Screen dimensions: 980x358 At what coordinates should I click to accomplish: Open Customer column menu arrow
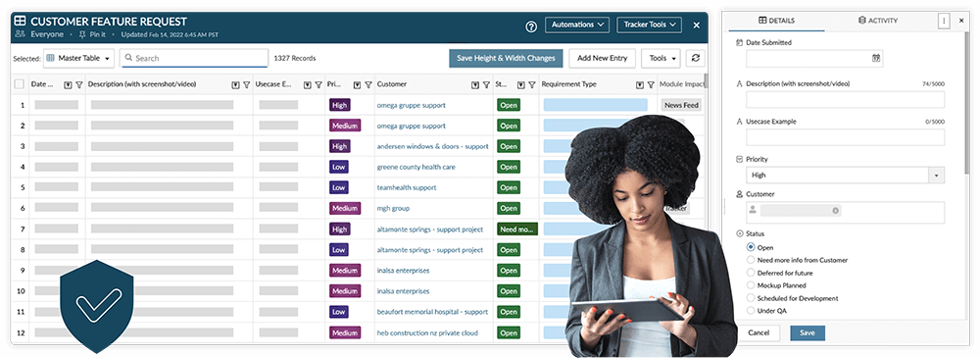tap(475, 84)
